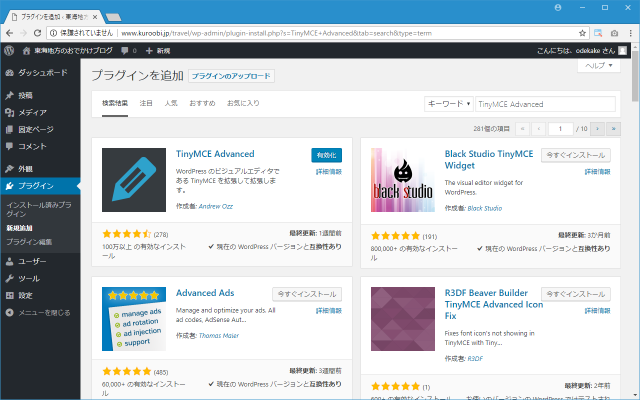Open the home icon site link
Screen dimensions: 640x400
pos(26,51)
